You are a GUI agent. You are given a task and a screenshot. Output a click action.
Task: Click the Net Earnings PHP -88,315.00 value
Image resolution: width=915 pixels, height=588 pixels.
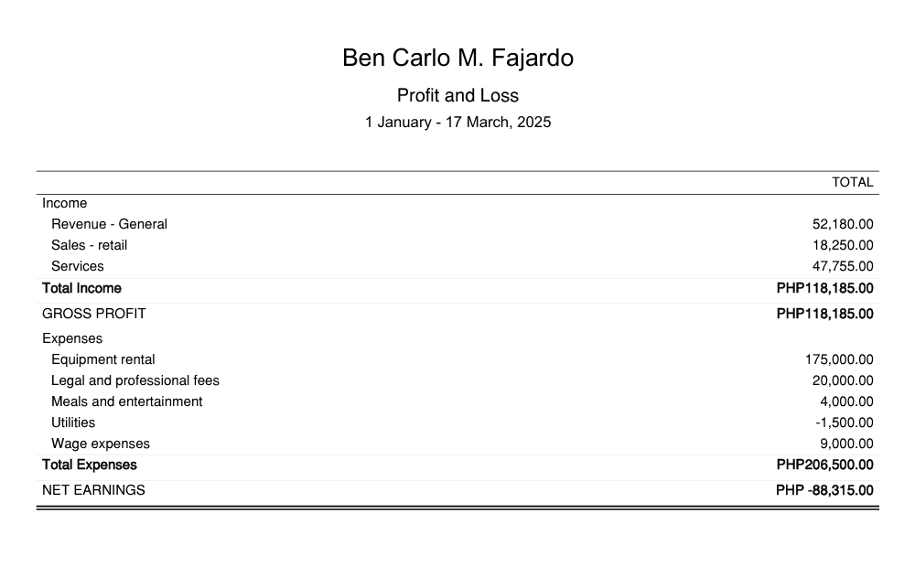point(824,490)
